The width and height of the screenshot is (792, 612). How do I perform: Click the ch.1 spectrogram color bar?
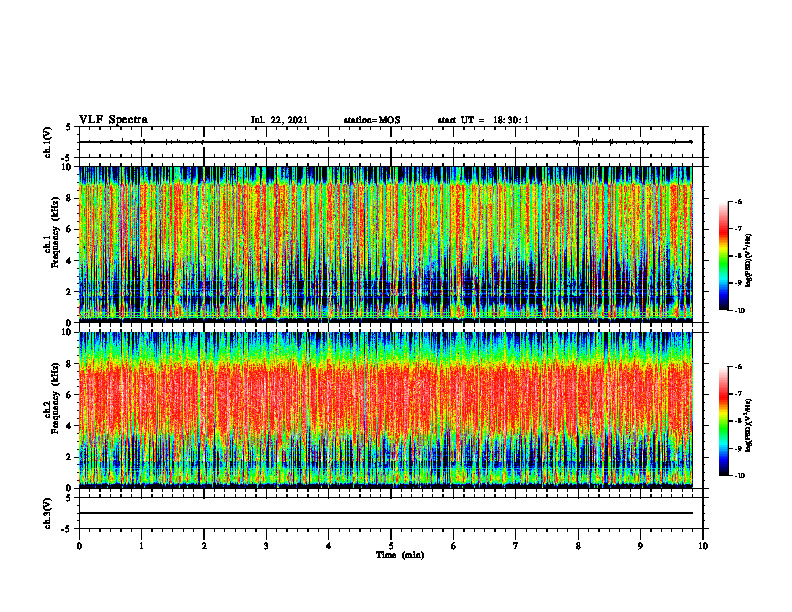(723, 256)
